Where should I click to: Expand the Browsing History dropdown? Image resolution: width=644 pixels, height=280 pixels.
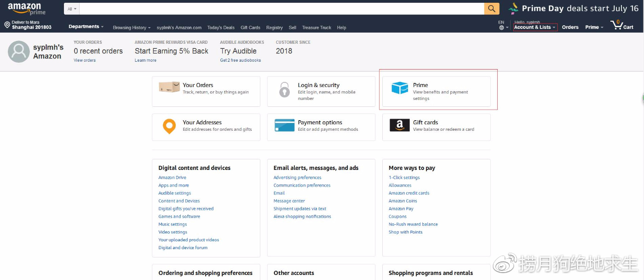pos(131,28)
